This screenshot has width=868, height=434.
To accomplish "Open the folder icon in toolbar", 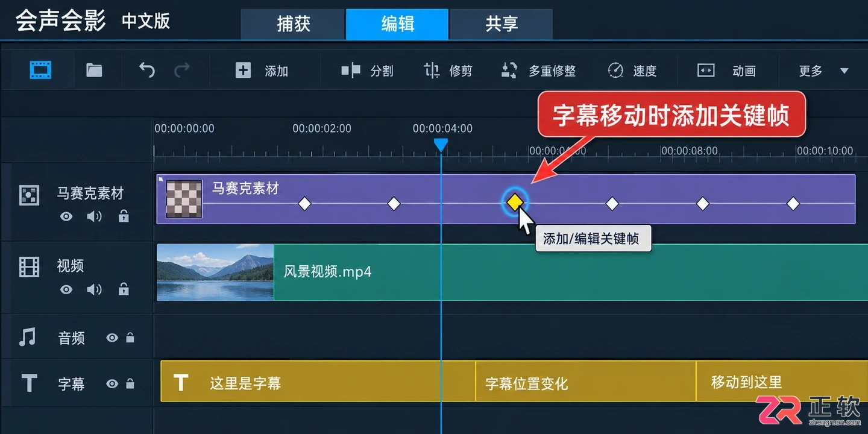I will (x=94, y=71).
